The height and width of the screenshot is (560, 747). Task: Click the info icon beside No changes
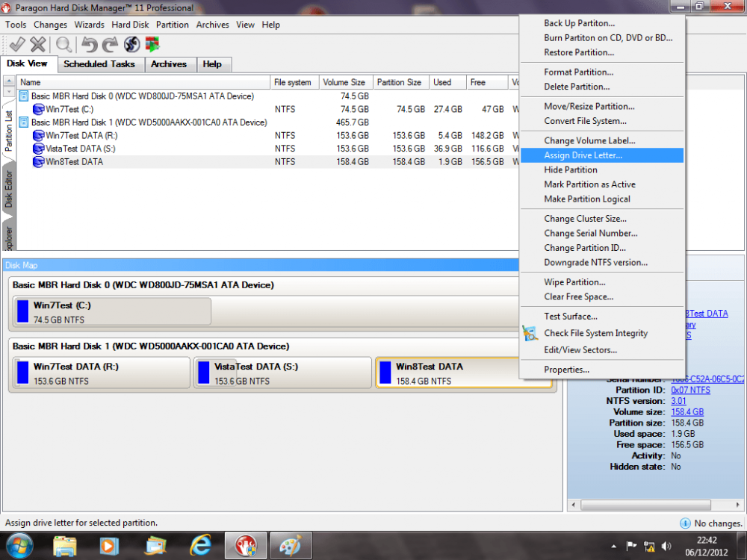click(685, 523)
